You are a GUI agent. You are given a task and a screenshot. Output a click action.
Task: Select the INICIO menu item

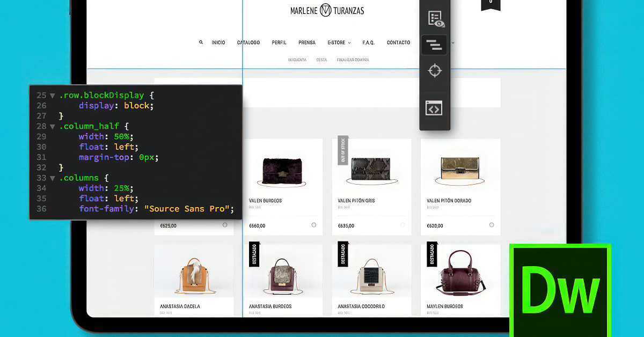pyautogui.click(x=219, y=42)
